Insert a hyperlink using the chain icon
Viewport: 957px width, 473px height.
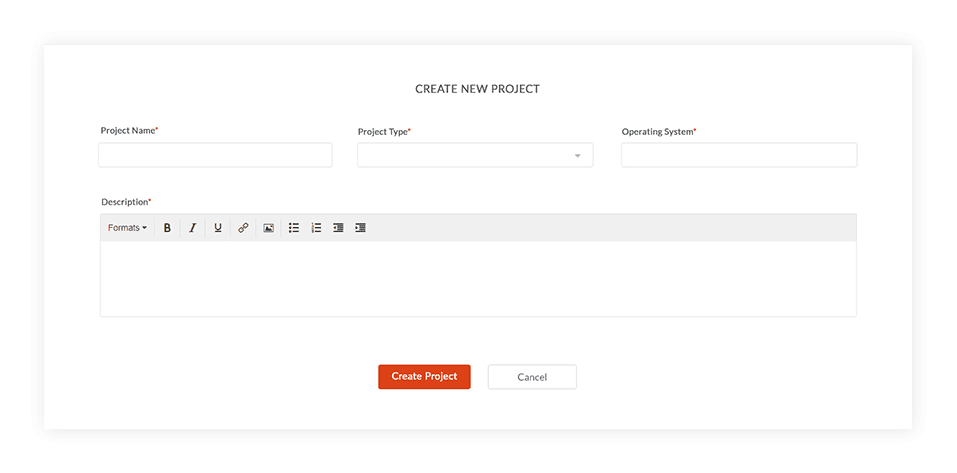pyautogui.click(x=243, y=228)
